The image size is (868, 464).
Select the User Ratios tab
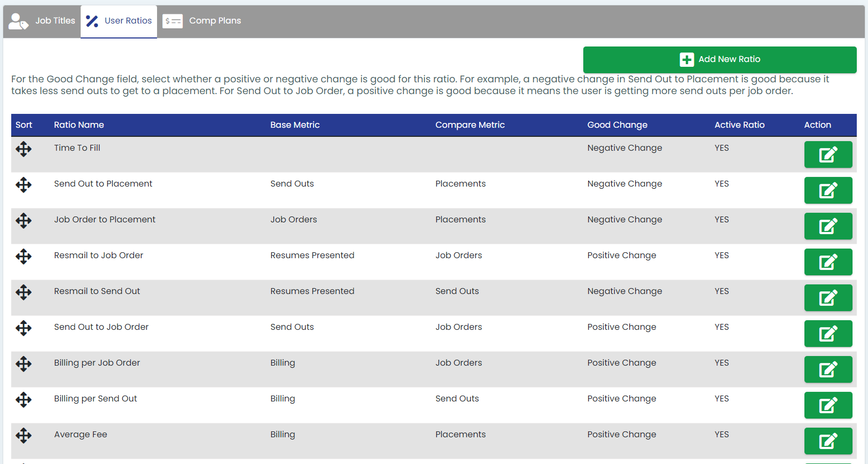[119, 21]
